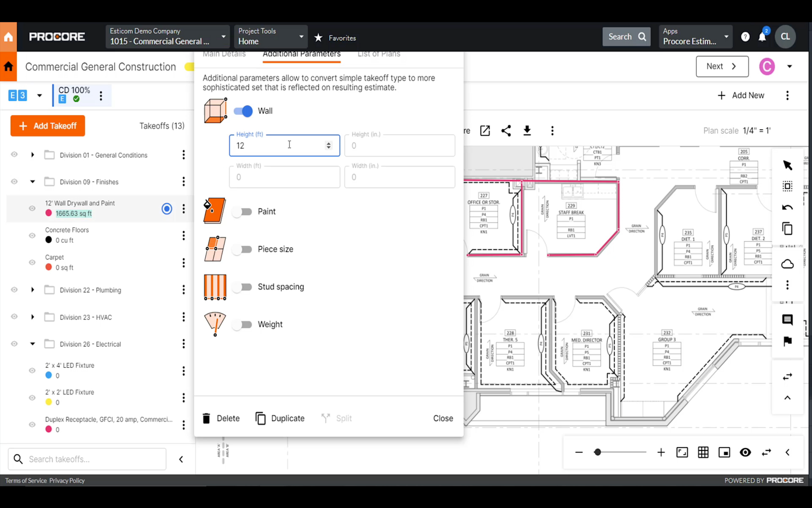Open Project Tools dropdown
Screen dimensions: 812x508
coord(271,36)
